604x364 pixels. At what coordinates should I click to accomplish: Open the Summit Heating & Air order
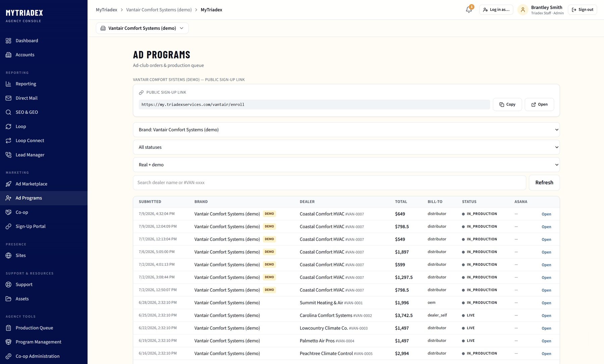coord(546,303)
